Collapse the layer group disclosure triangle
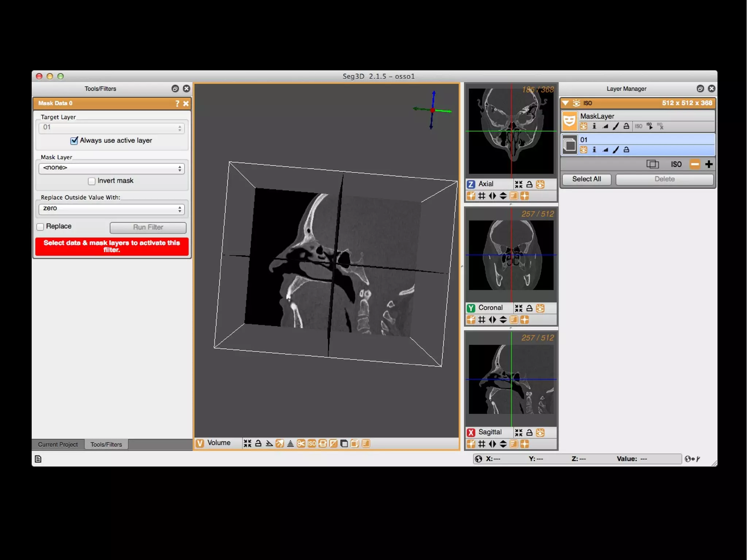Image resolution: width=747 pixels, height=560 pixels. point(565,103)
